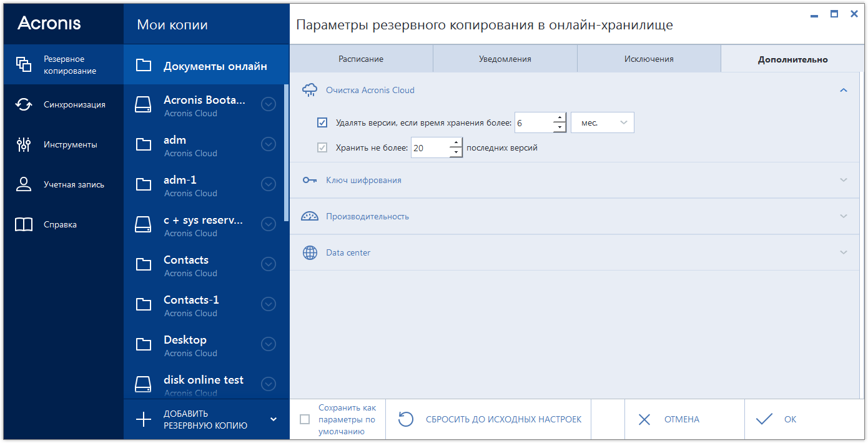This screenshot has width=868, height=443.
Task: Switch to the Исключения tab
Action: pos(649,59)
